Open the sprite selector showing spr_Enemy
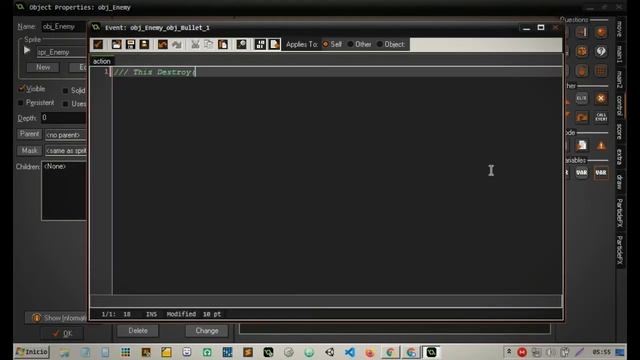 61,52
